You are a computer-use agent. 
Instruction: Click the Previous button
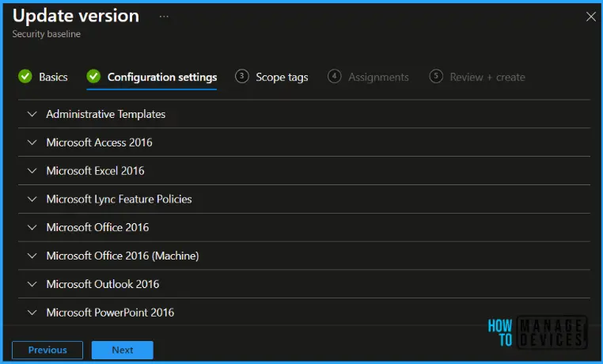click(47, 350)
